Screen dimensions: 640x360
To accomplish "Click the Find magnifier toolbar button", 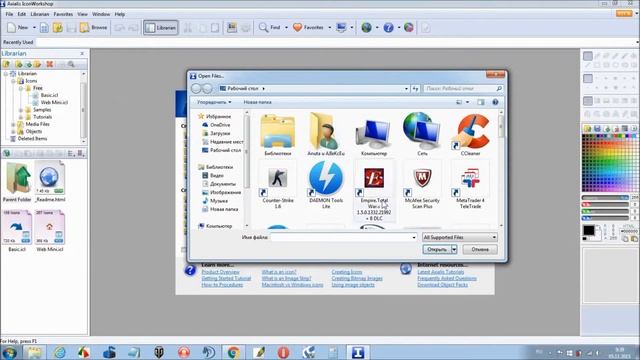I will point(269,27).
